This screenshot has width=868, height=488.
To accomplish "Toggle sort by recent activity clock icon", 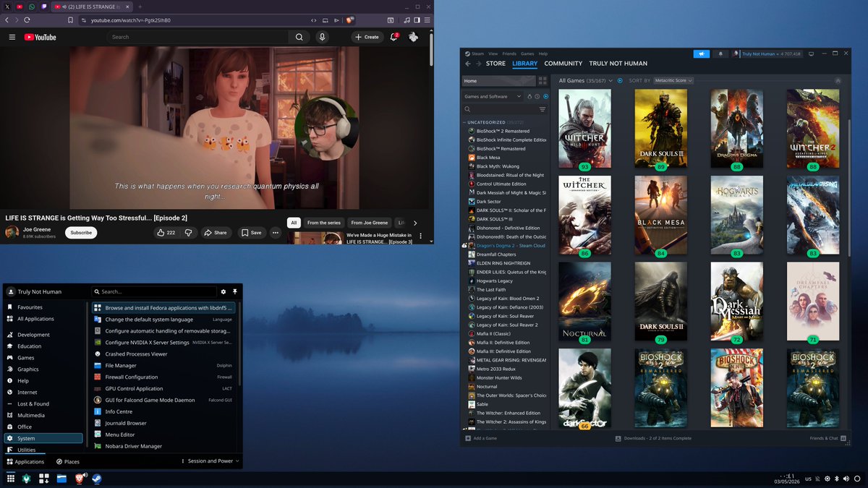I will point(537,96).
